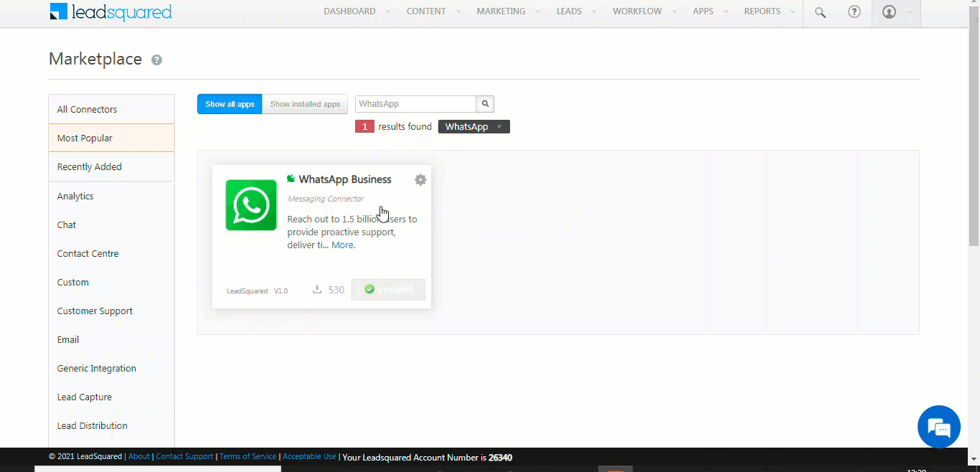The image size is (980, 472).
Task: Select Show all apps toggle
Action: tap(230, 104)
